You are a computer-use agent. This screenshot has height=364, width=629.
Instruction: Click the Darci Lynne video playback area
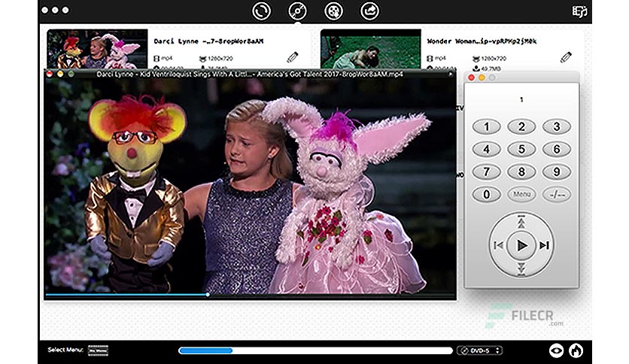pyautogui.click(x=250, y=185)
